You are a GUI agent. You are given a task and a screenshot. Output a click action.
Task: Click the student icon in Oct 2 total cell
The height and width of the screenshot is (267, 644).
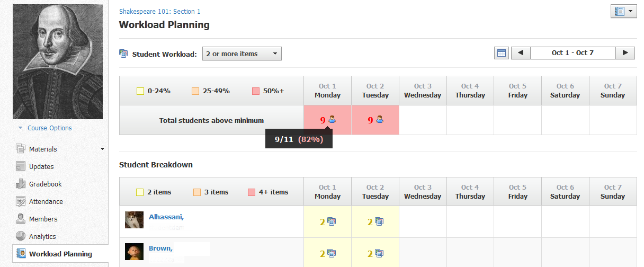coord(379,120)
